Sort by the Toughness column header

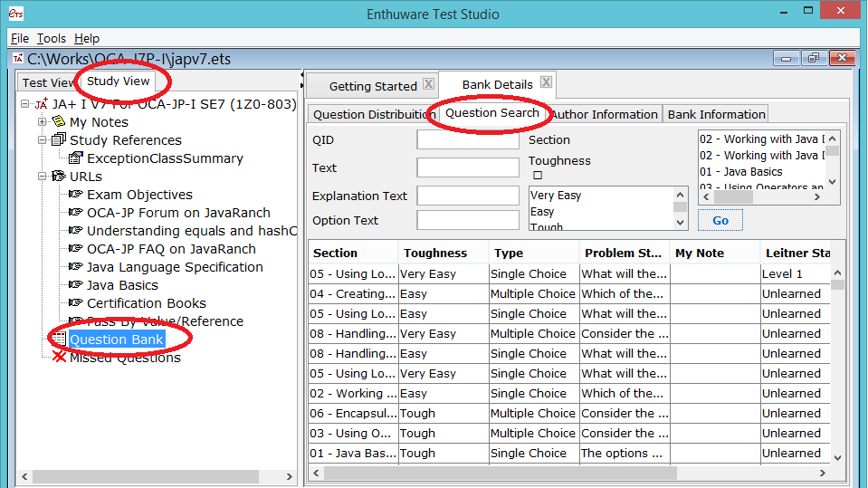tap(444, 253)
